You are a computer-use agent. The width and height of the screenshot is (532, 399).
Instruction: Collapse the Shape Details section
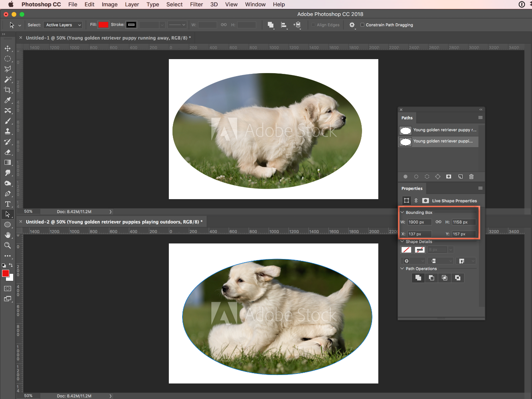pyautogui.click(x=402, y=242)
